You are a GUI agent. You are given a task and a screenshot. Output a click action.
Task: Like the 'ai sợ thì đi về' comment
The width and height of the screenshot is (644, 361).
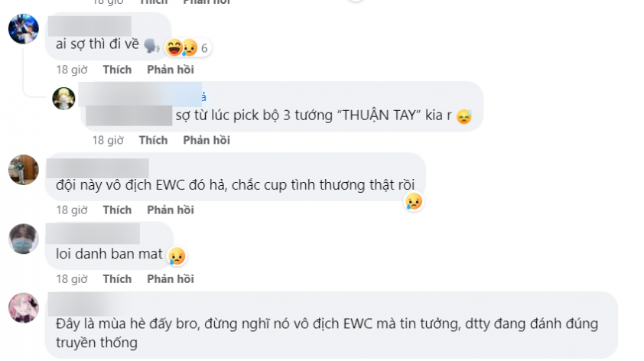[x=117, y=70]
